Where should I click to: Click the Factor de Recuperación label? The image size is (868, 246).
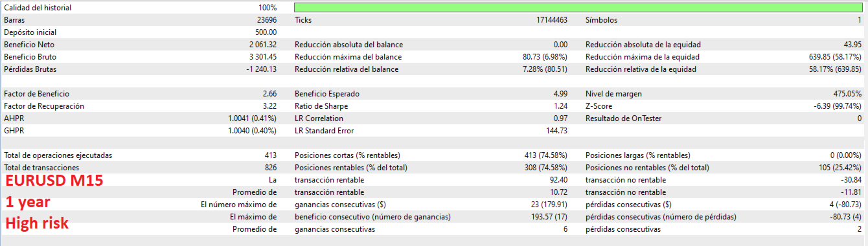(x=43, y=106)
